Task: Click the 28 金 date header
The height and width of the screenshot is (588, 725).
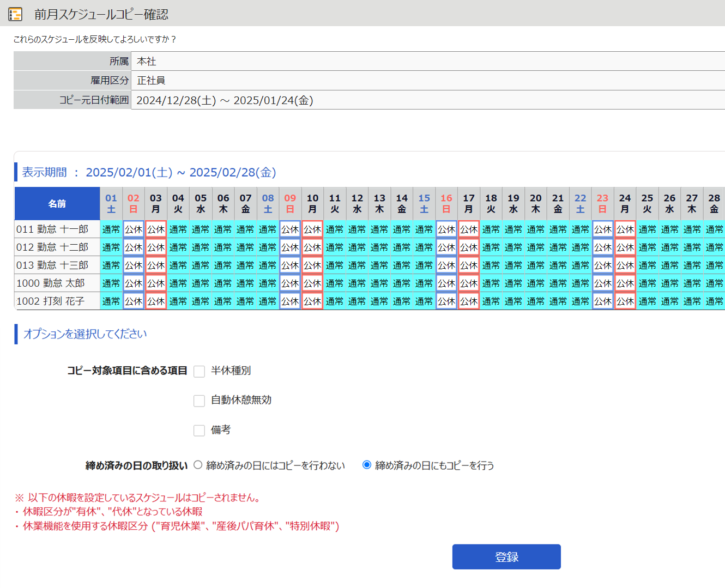Action: (x=714, y=203)
